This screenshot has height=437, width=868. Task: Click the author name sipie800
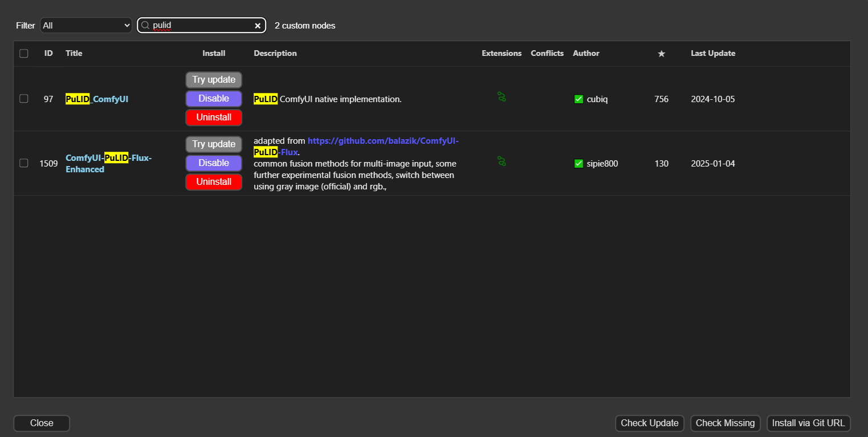(x=602, y=164)
